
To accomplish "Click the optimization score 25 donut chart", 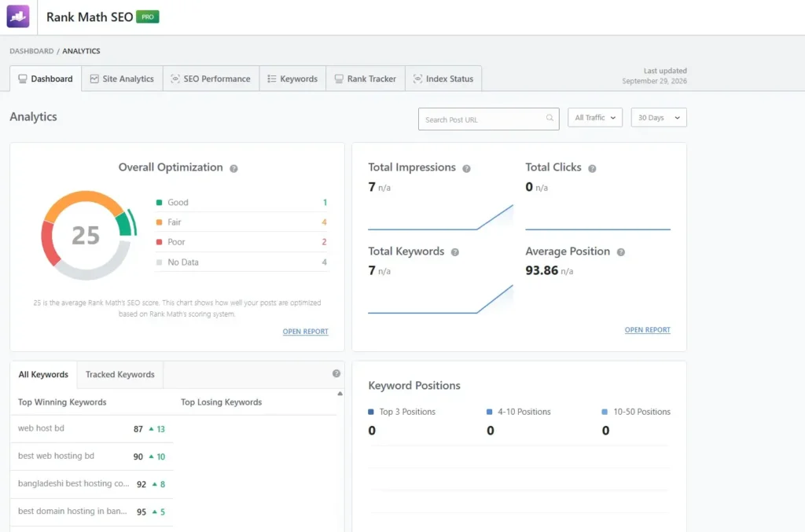I will pyautogui.click(x=88, y=236).
